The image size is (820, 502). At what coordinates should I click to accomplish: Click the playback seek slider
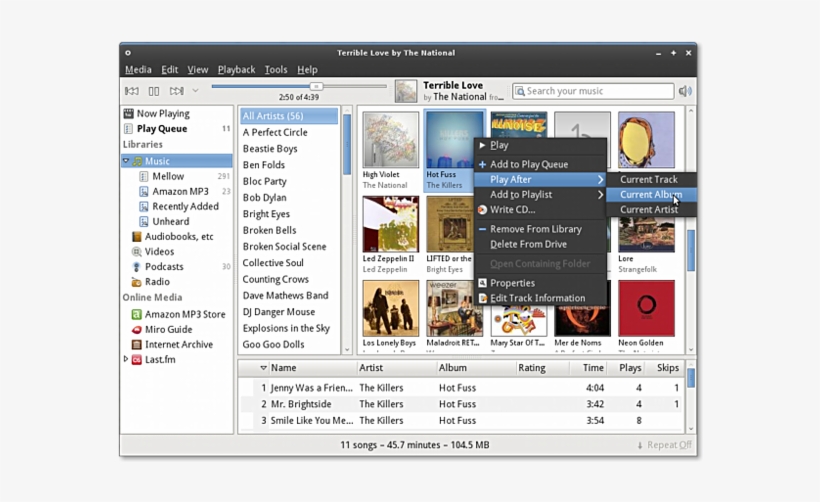(298, 86)
